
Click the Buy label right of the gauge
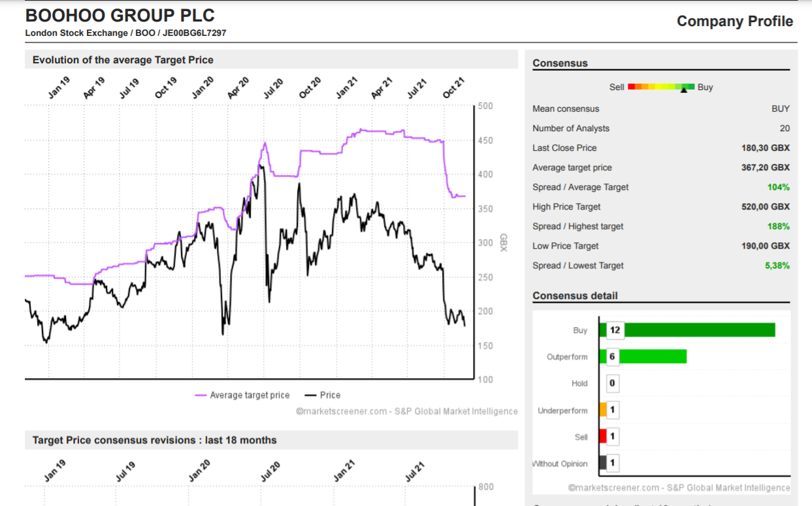tap(705, 87)
